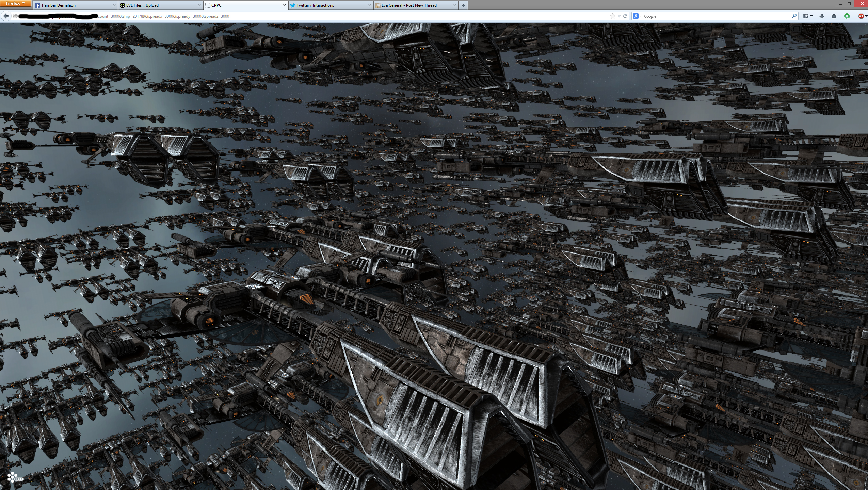Reload the current page

point(625,16)
